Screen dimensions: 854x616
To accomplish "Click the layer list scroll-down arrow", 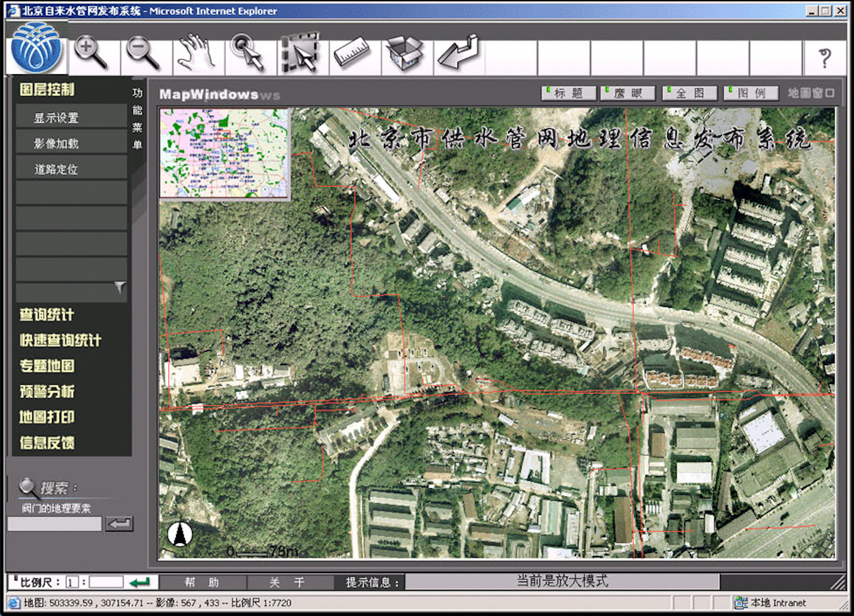I will click(x=120, y=287).
